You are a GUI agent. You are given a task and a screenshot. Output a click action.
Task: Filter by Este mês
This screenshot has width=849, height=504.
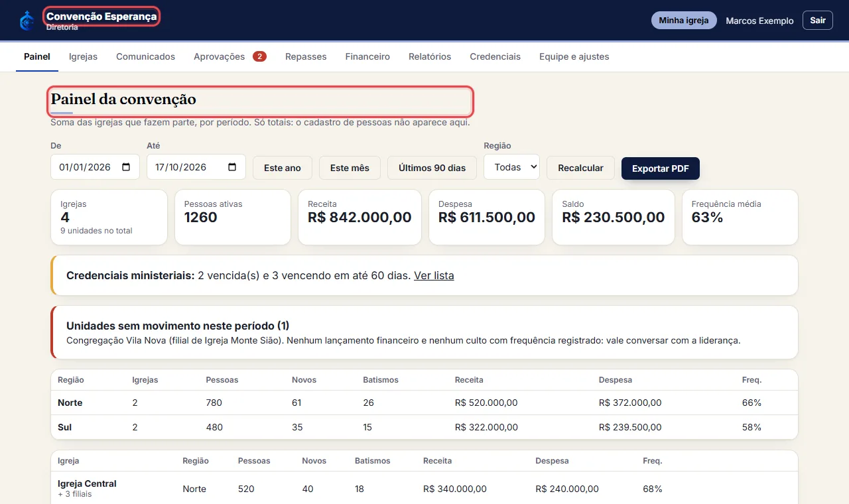(x=350, y=168)
